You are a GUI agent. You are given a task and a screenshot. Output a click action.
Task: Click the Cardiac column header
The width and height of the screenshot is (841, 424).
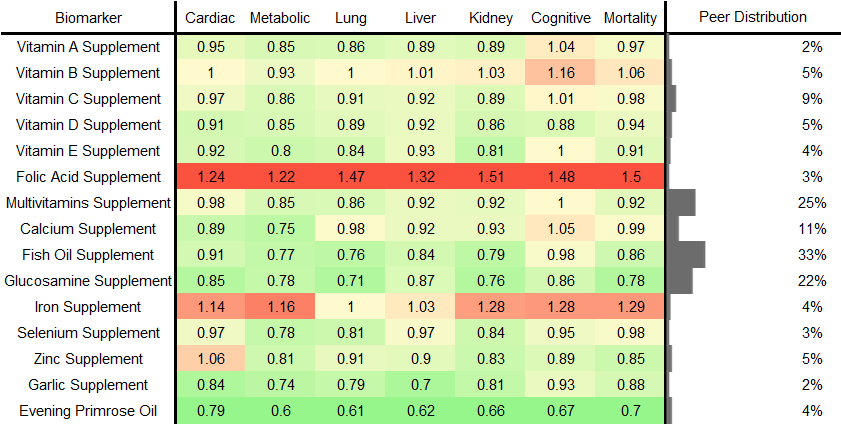click(x=209, y=17)
